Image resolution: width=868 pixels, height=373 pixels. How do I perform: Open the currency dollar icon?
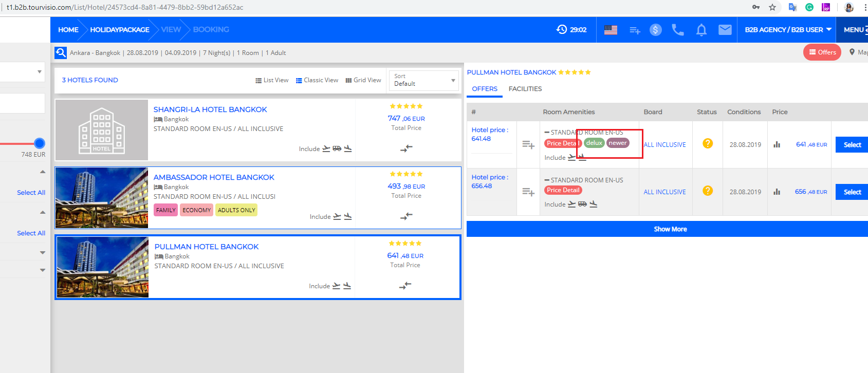point(655,30)
